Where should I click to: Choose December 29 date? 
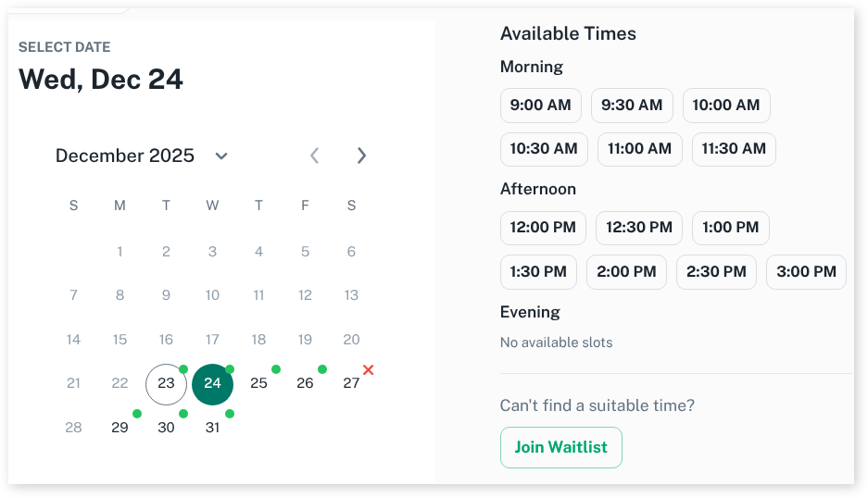coord(120,428)
